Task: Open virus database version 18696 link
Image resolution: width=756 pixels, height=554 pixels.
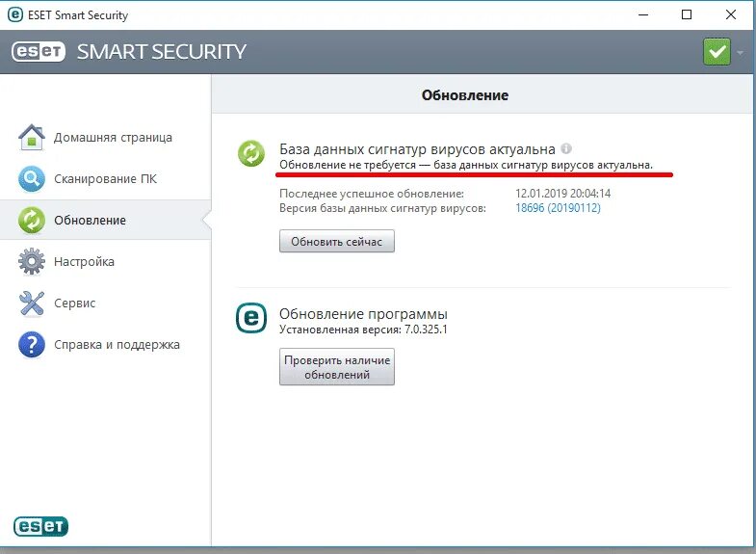Action: 558,208
